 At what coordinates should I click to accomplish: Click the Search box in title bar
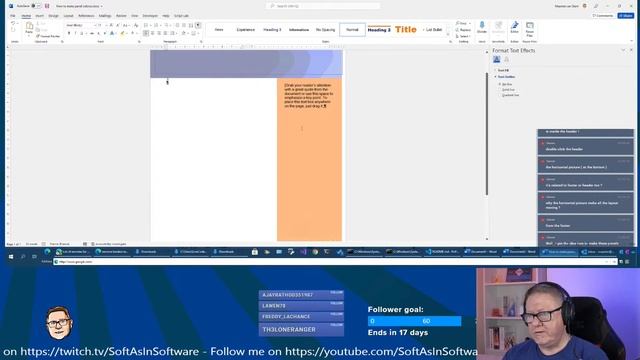point(323,6)
